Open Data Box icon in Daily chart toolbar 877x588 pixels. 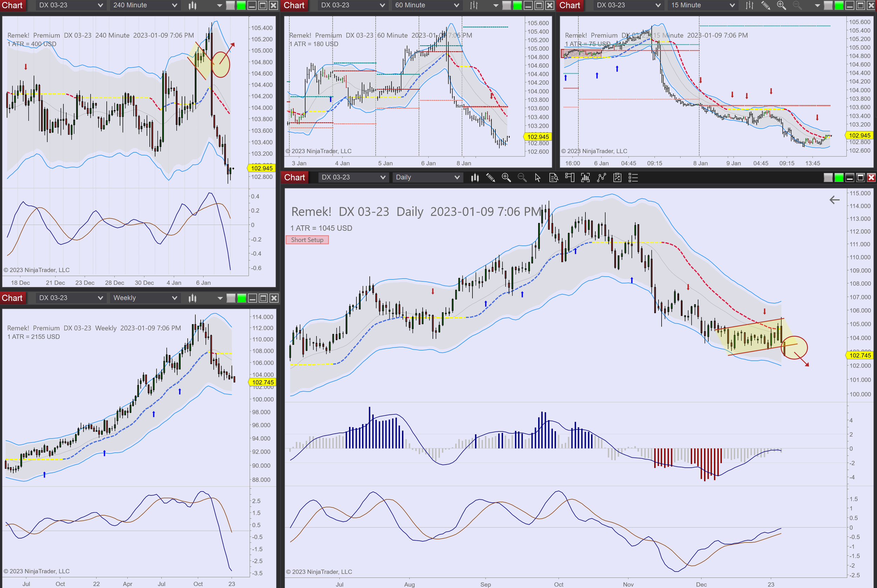coord(554,178)
